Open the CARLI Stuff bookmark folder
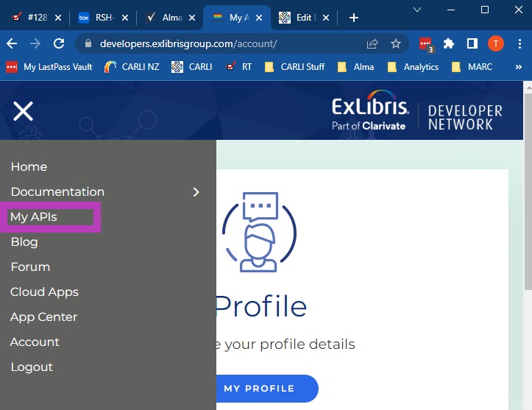Image resolution: width=532 pixels, height=410 pixels. click(x=294, y=67)
